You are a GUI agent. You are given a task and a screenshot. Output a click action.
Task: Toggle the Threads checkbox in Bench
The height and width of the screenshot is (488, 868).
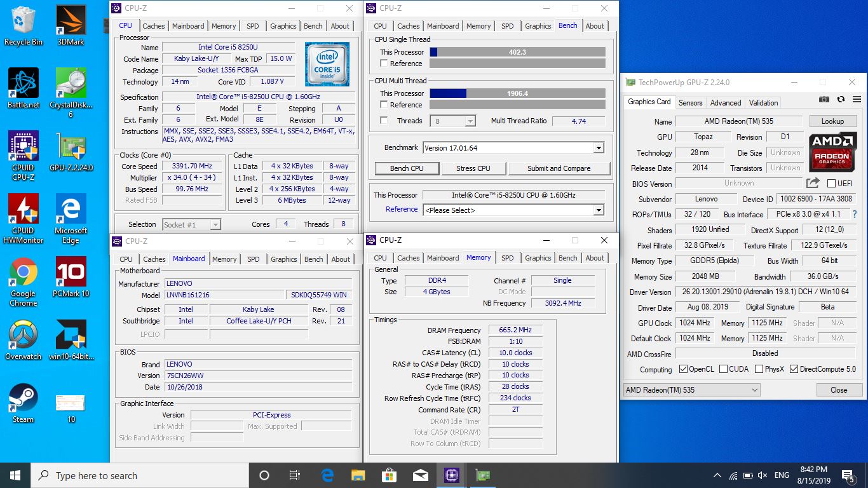tap(384, 121)
